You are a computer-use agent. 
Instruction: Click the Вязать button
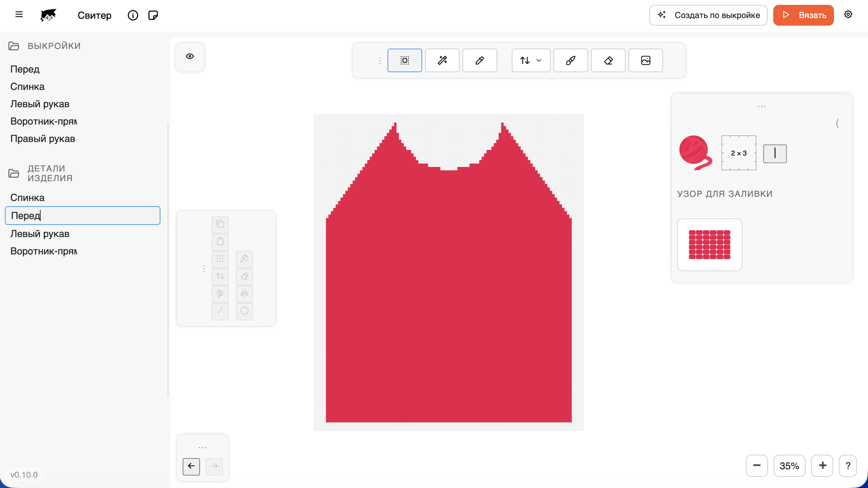pos(803,15)
